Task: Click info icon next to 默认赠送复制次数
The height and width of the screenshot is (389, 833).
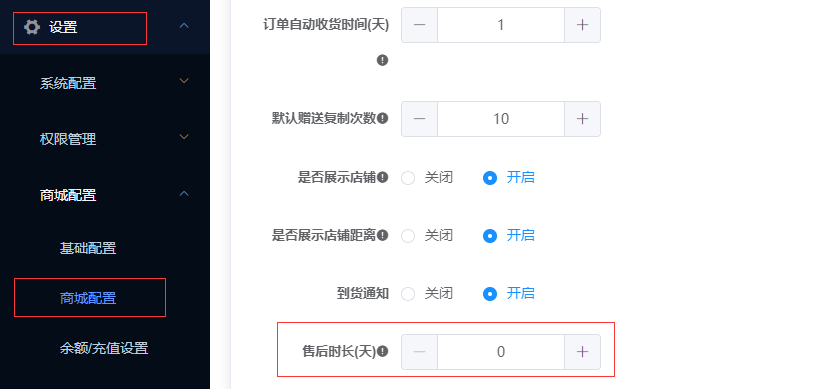Action: [x=382, y=119]
